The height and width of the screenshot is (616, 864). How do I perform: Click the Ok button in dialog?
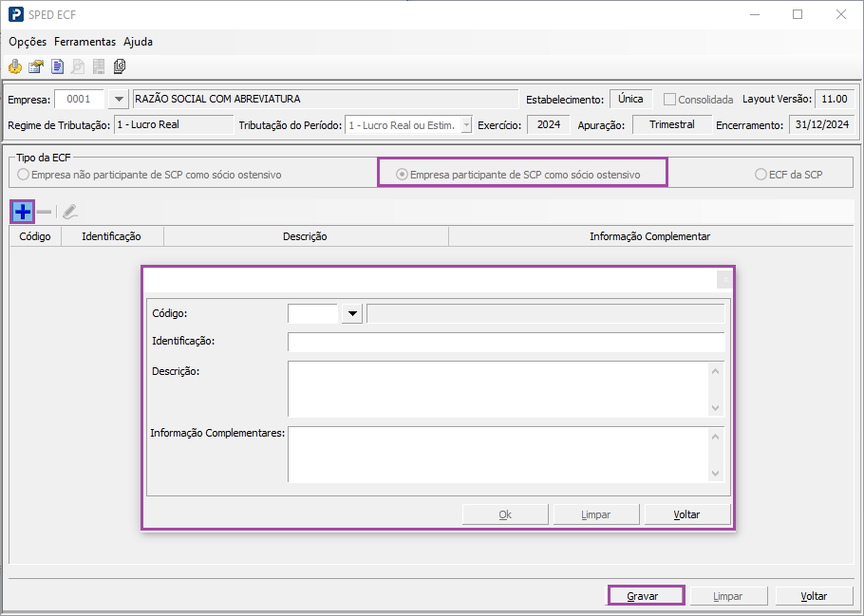(505, 514)
